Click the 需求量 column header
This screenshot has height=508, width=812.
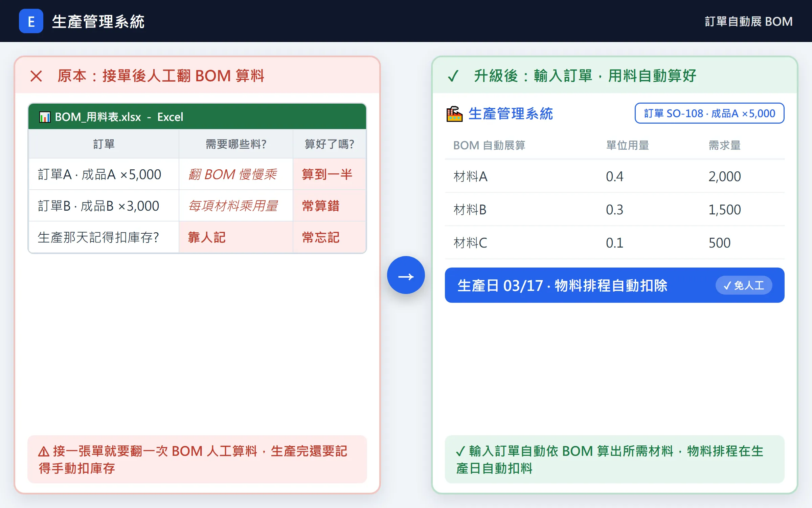pyautogui.click(x=724, y=146)
